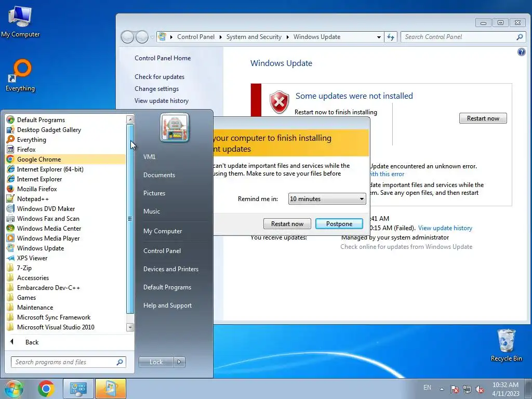Click Action Center flag in system tray
The width and height of the screenshot is (532, 399).
tap(454, 389)
